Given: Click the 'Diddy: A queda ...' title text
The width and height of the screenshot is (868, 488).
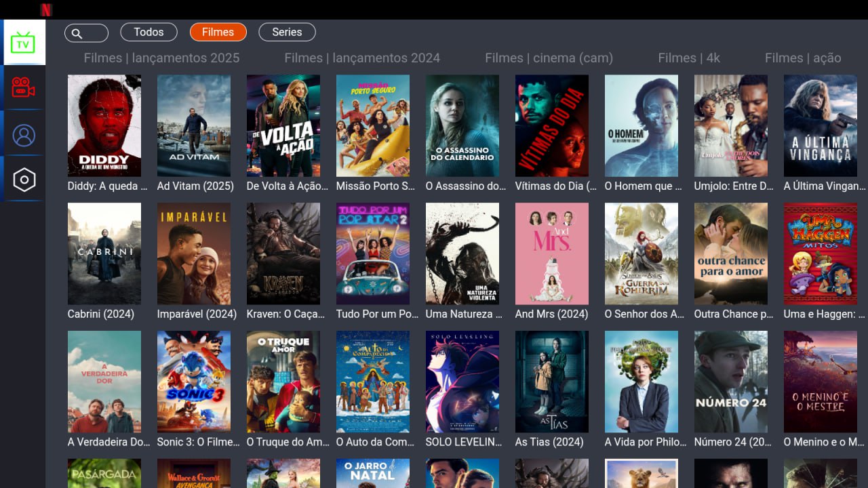Looking at the screenshot, I should pos(107,186).
